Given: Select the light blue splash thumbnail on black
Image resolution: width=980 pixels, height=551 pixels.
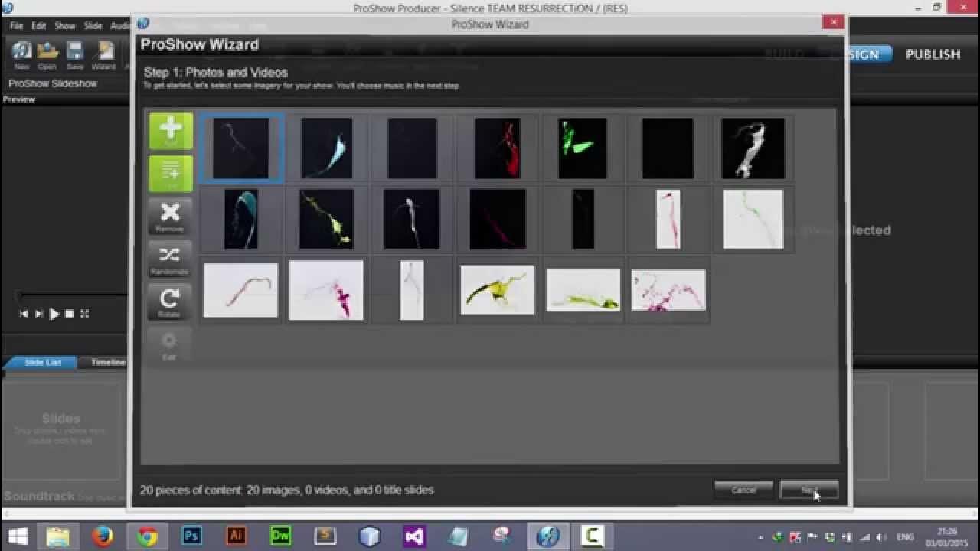Looking at the screenshot, I should [x=327, y=148].
